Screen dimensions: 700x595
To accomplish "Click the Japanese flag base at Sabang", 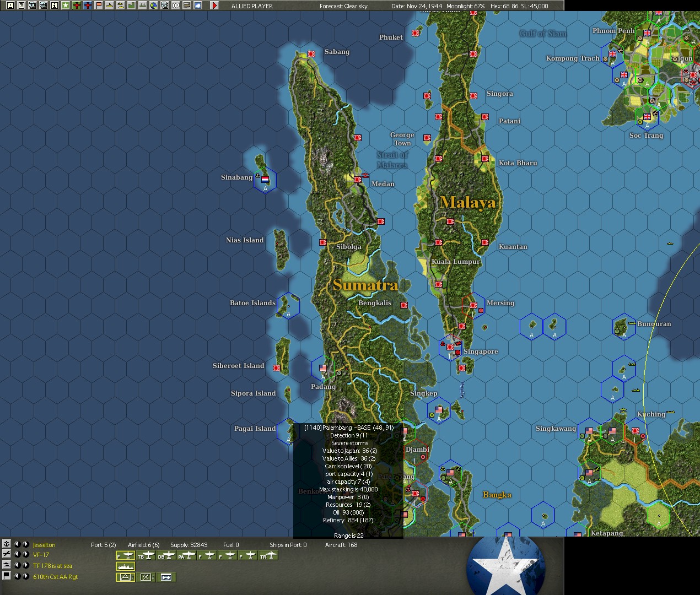I will (x=311, y=54).
